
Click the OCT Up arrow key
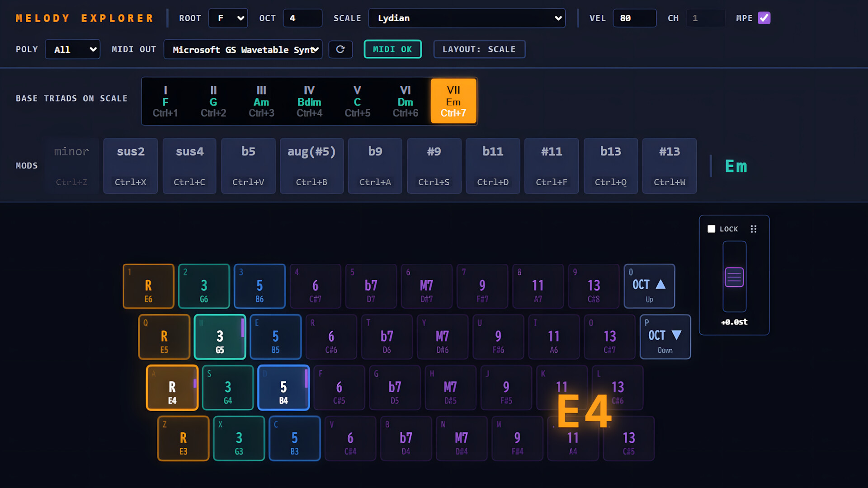pyautogui.click(x=649, y=286)
